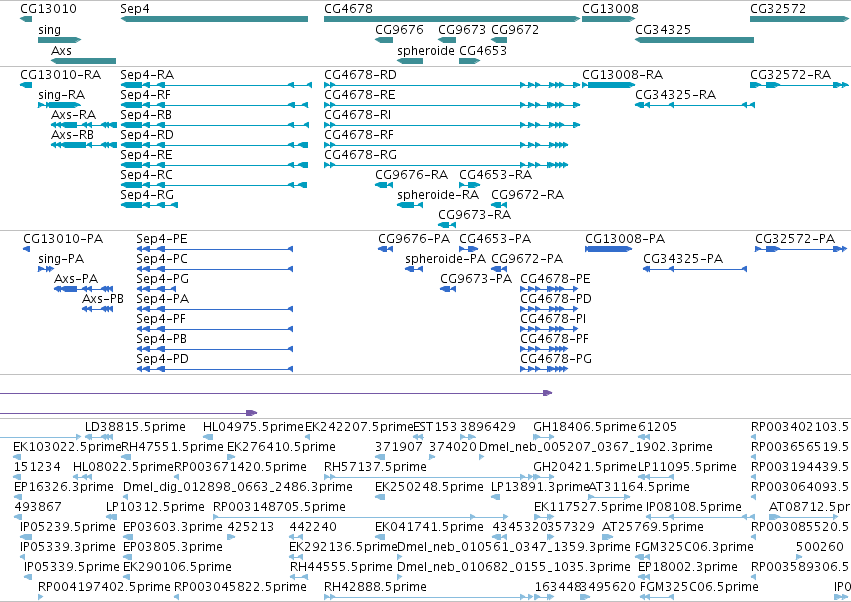
Task: Click the CG9672-PA protein label
Action: (527, 259)
